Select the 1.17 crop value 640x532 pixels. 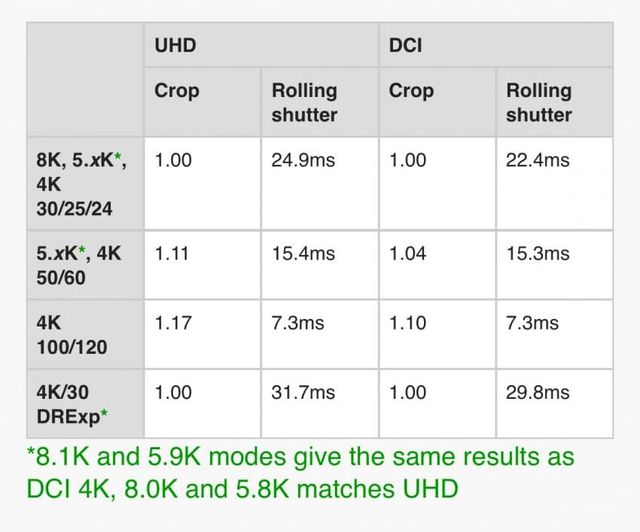point(173,323)
